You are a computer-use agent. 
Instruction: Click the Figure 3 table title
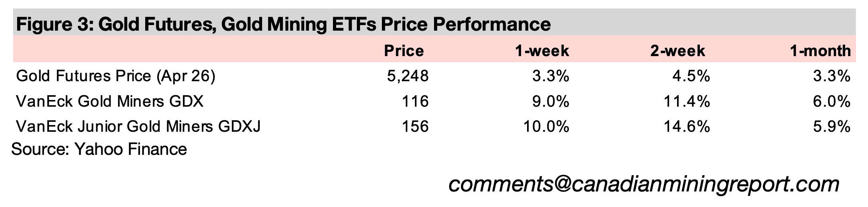(x=283, y=24)
